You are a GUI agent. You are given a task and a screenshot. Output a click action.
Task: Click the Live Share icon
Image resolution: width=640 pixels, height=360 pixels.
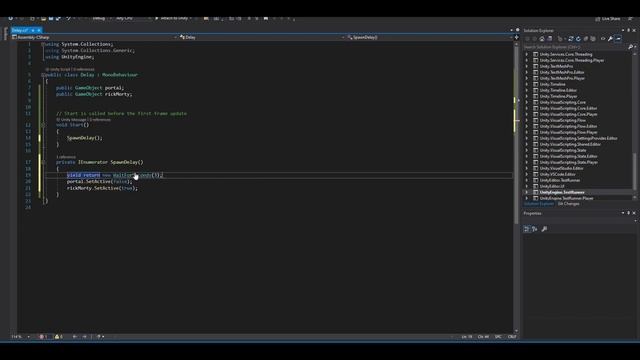coord(598,19)
